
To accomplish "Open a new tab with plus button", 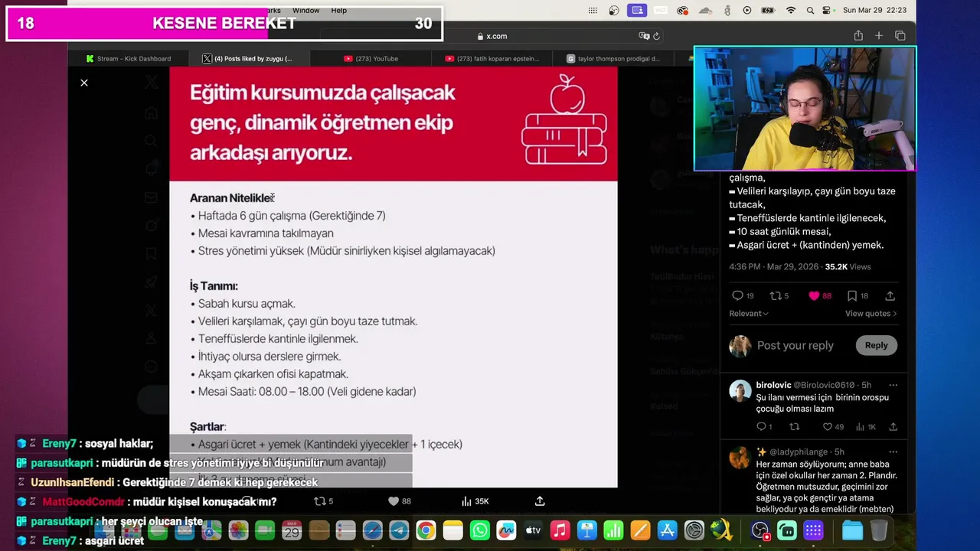I will click(x=879, y=36).
